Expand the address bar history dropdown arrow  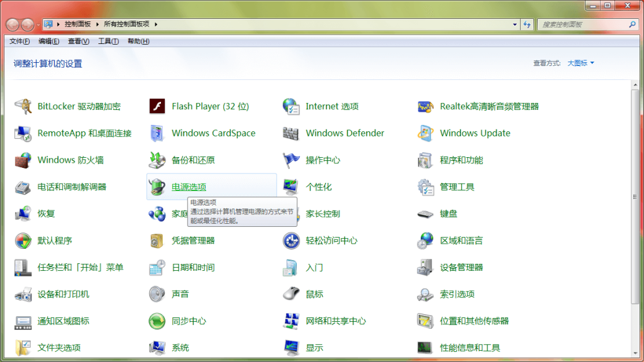514,25
